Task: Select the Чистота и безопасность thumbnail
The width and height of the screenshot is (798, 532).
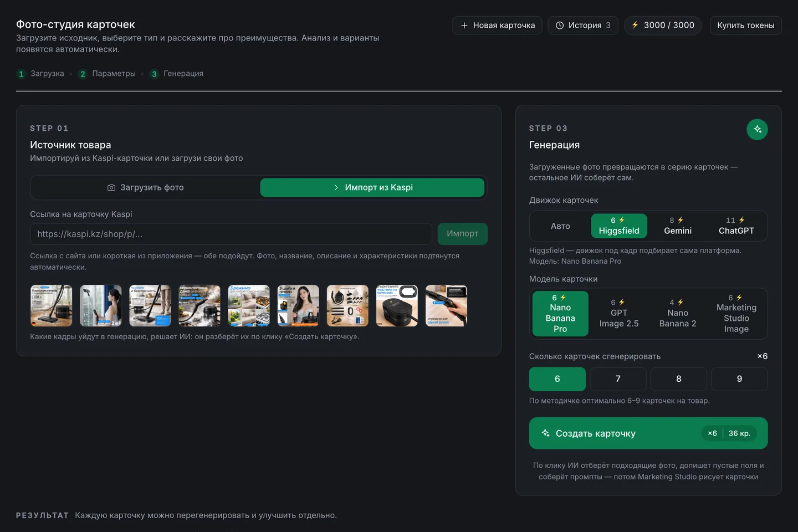Action: pos(150,306)
